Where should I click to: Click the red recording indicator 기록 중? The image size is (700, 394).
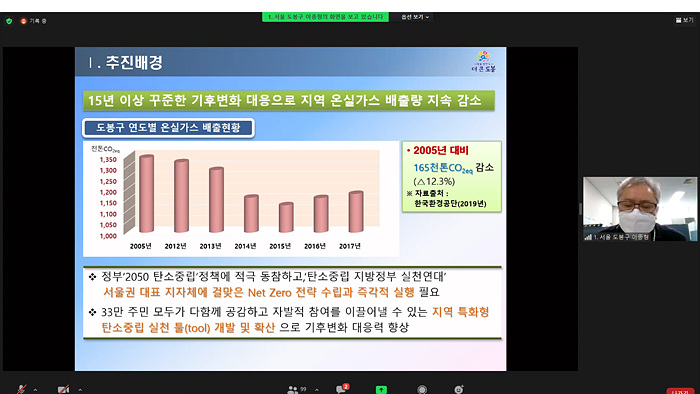(33, 21)
